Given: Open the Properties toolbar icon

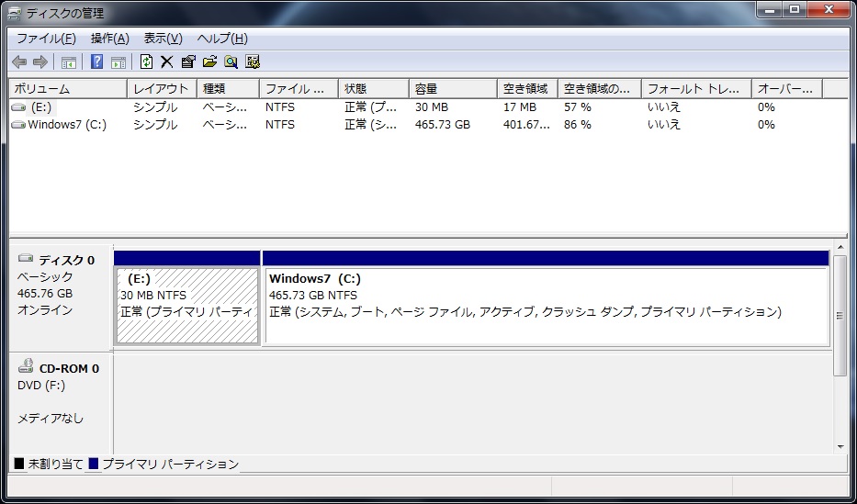Looking at the screenshot, I should (188, 62).
